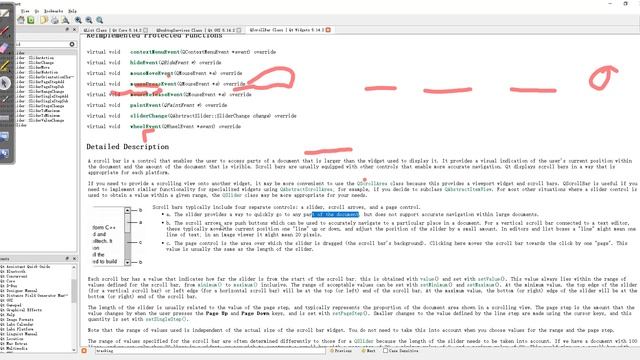Follow the setPageStep() link
The image size is (640, 360).
tap(349, 313)
